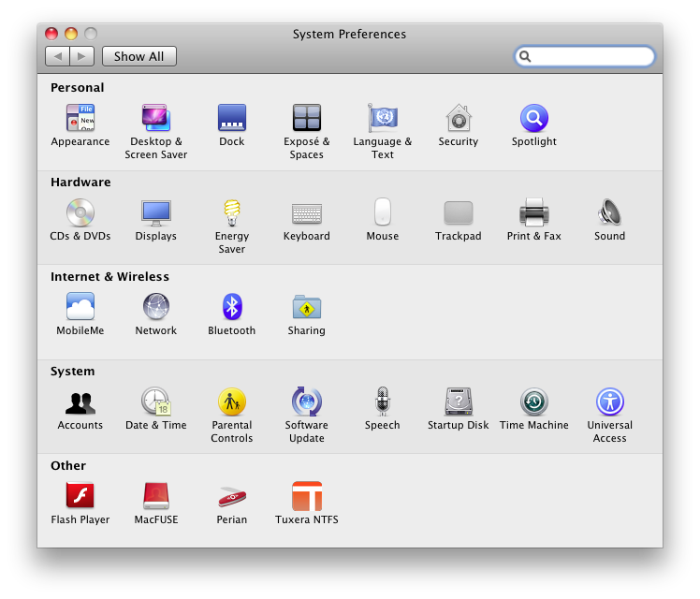This screenshot has width=700, height=599.
Task: Click the magnifying glass in search field
Action: tap(525, 56)
